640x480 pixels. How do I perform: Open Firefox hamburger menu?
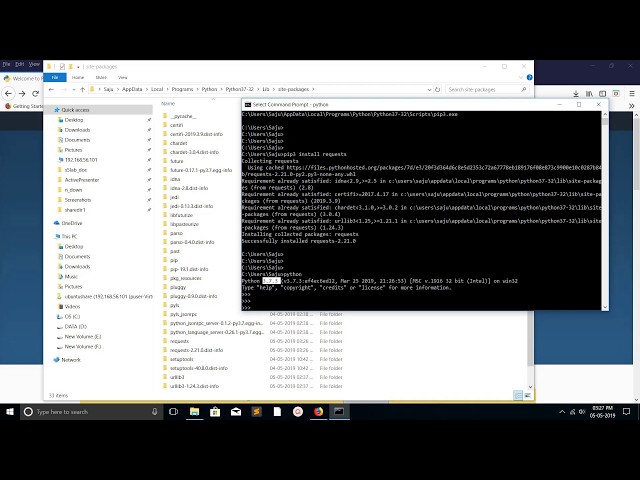tap(632, 93)
